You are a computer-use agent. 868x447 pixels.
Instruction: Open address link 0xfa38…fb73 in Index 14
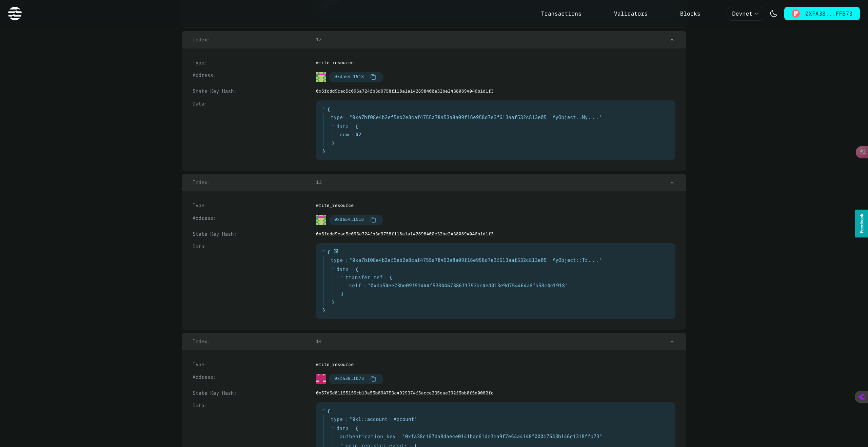(349, 378)
